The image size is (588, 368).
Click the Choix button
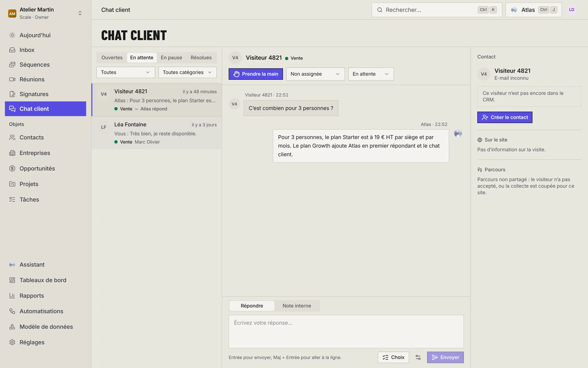(393, 357)
